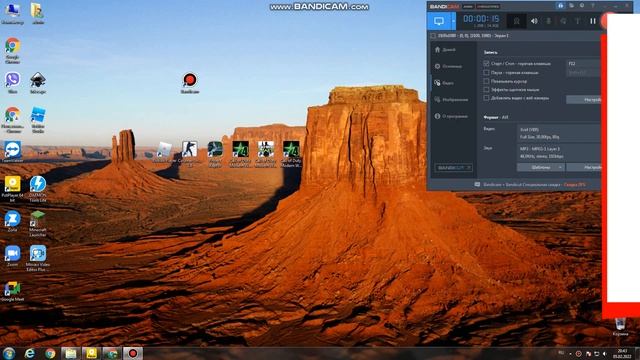This screenshot has height=360, width=640.
Task: Click Настройки button next to webcam option
Action: point(584,100)
